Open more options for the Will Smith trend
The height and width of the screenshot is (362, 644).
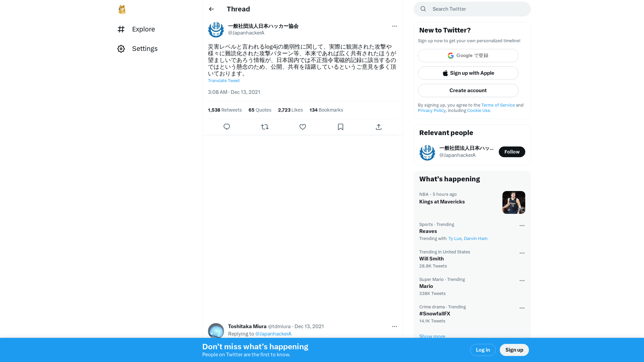click(x=522, y=253)
